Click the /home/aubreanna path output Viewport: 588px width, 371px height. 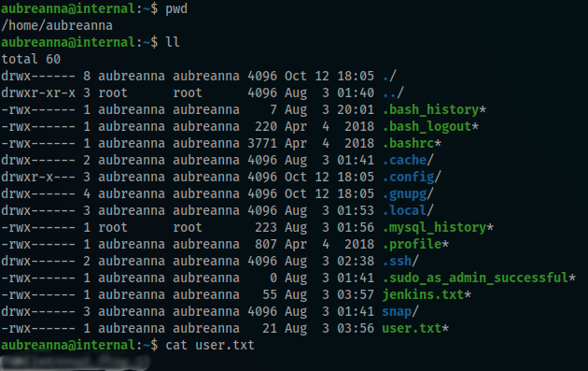57,25
